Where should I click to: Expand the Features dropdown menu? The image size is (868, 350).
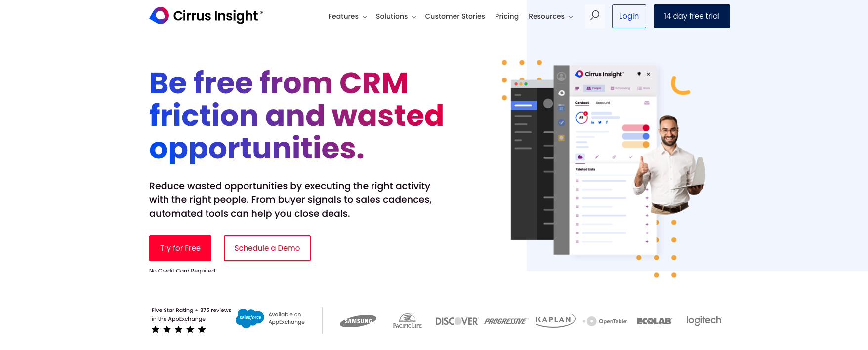pyautogui.click(x=347, y=16)
